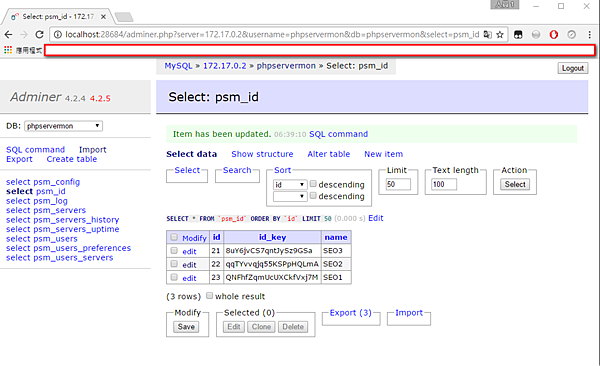Enable first descending sort checkbox
Image resolution: width=600 pixels, height=366 pixels.
click(313, 184)
